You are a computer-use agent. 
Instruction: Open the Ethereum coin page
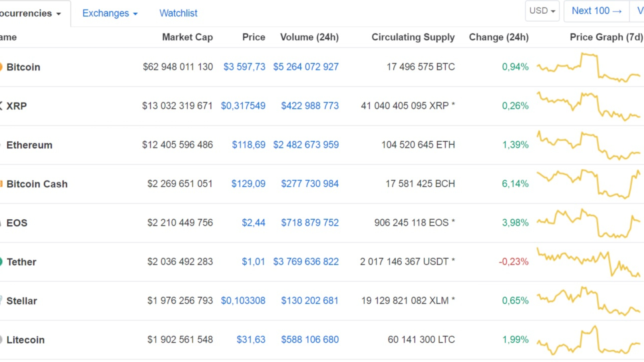(x=29, y=145)
